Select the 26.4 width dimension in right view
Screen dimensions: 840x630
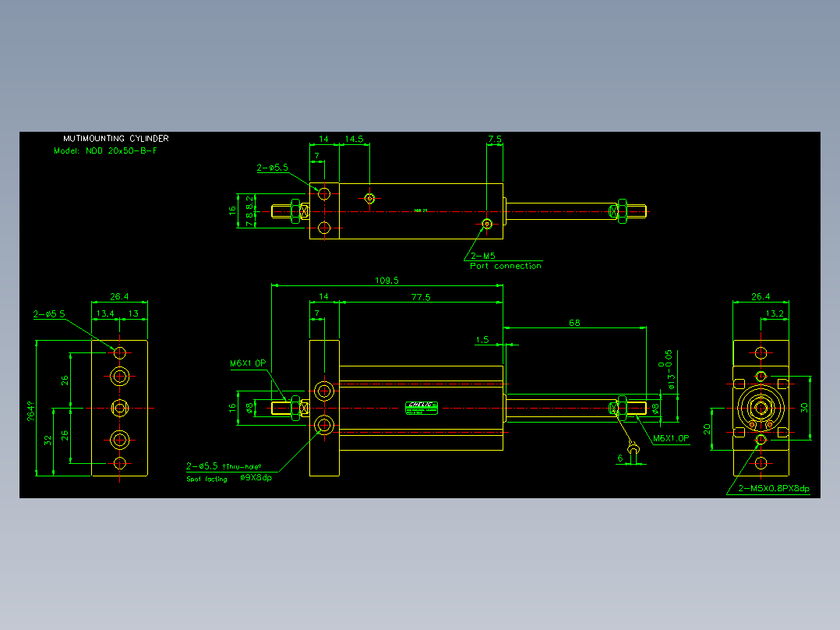[x=761, y=296]
